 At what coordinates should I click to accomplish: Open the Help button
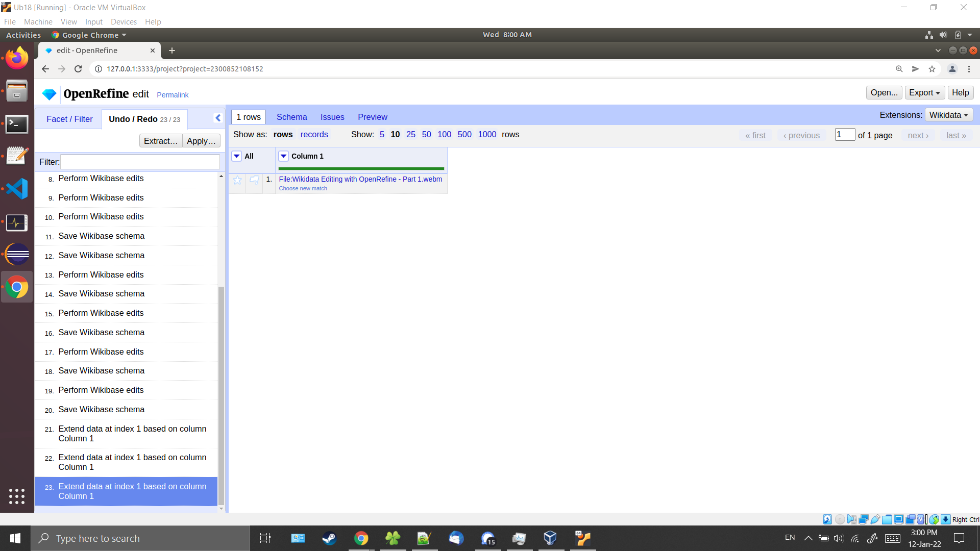pyautogui.click(x=960, y=92)
